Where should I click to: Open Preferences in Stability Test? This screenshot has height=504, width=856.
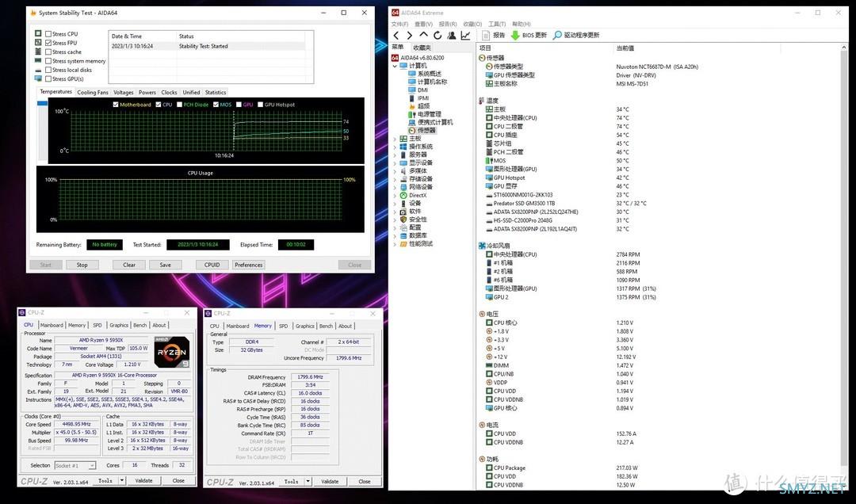pyautogui.click(x=249, y=265)
